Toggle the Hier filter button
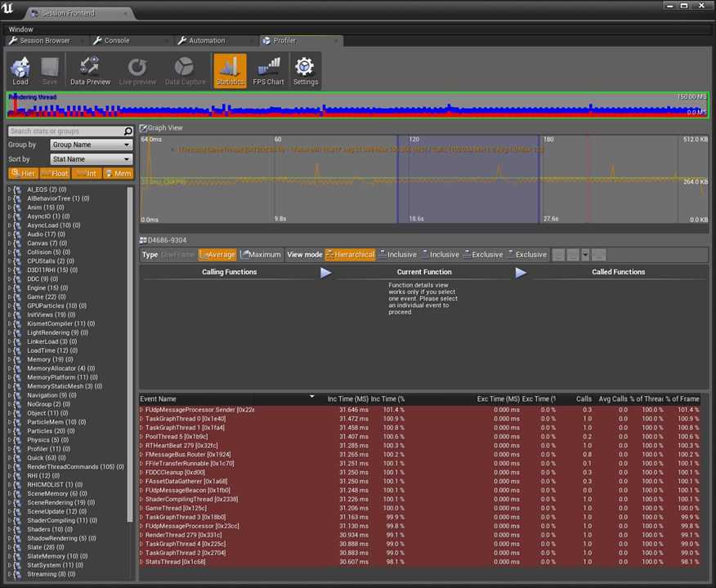This screenshot has height=588, width=716. (23, 173)
